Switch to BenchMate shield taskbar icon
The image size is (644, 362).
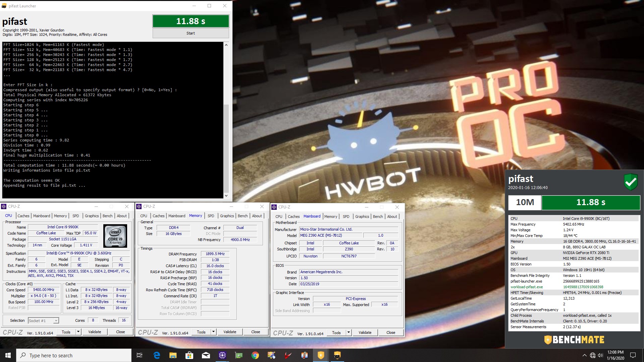point(321,355)
